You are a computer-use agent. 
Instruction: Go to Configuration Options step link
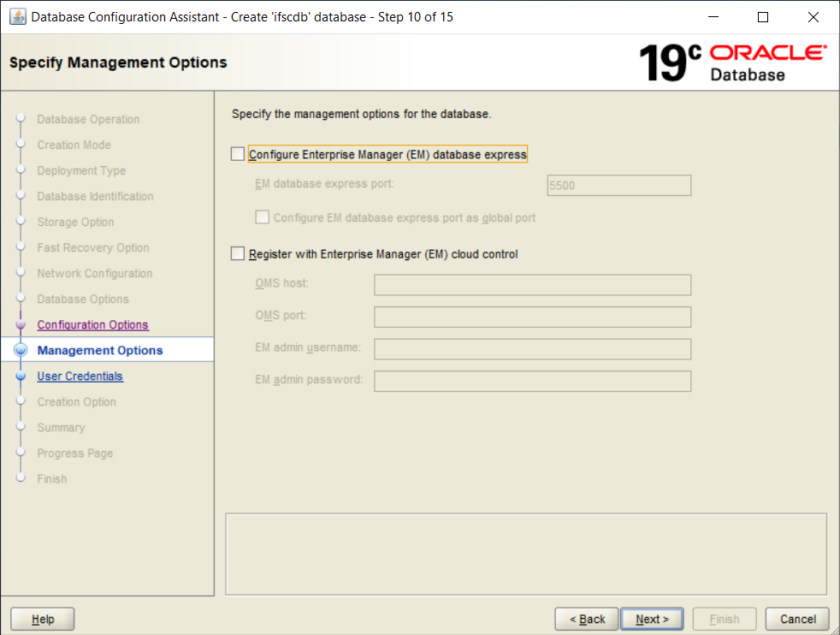click(x=92, y=325)
